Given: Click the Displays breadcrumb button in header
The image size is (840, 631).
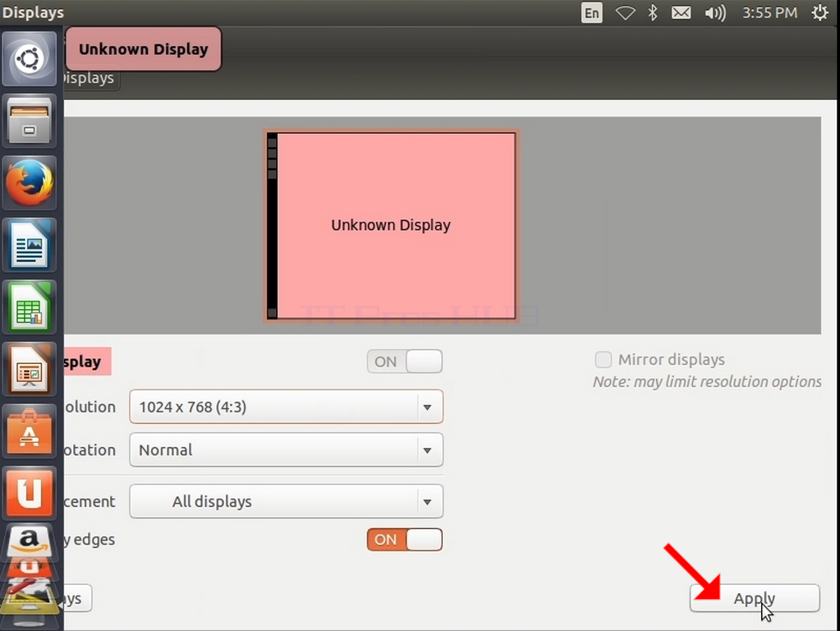Looking at the screenshot, I should tap(91, 78).
